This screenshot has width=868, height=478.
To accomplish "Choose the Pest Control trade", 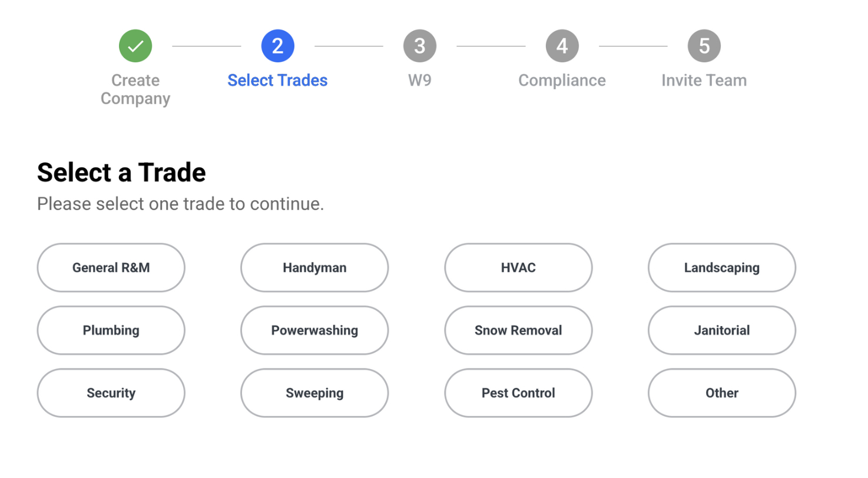I will click(x=518, y=393).
